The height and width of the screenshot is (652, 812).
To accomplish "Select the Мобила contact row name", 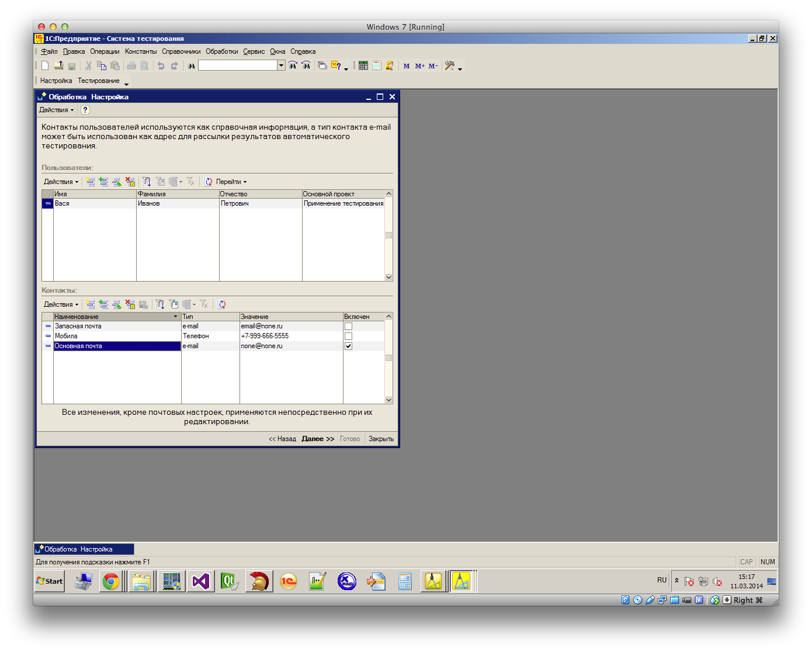I will pyautogui.click(x=117, y=337).
